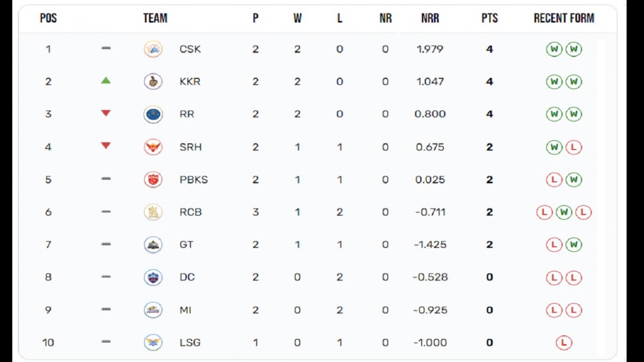Click the CSK team logo
Viewport: 644px width, 362px height.
pyautogui.click(x=153, y=49)
